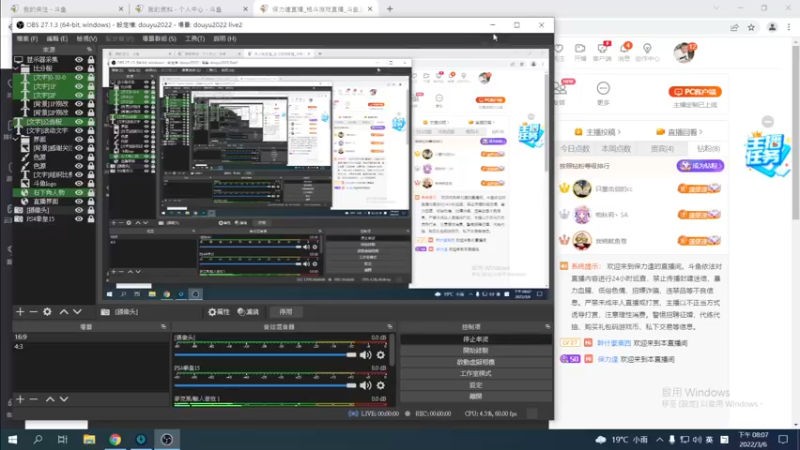Screen dimensions: 800x450
Task: Open Windows Start menu
Action: point(12,439)
